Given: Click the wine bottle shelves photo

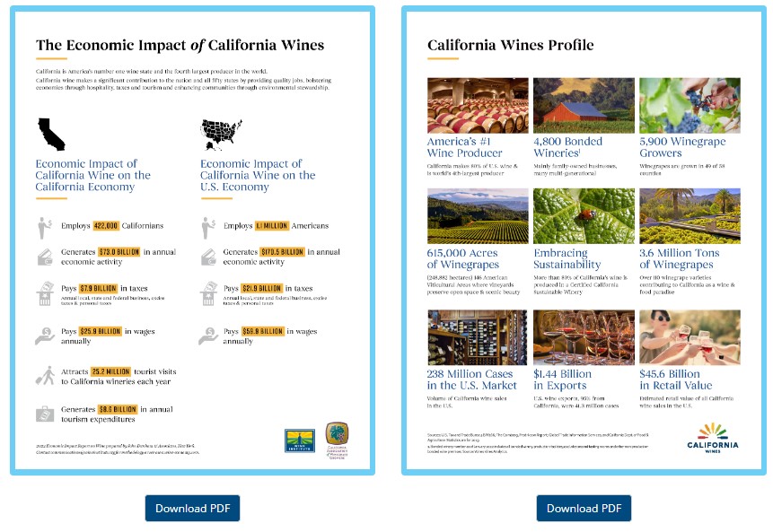Looking at the screenshot, I should [x=477, y=337].
